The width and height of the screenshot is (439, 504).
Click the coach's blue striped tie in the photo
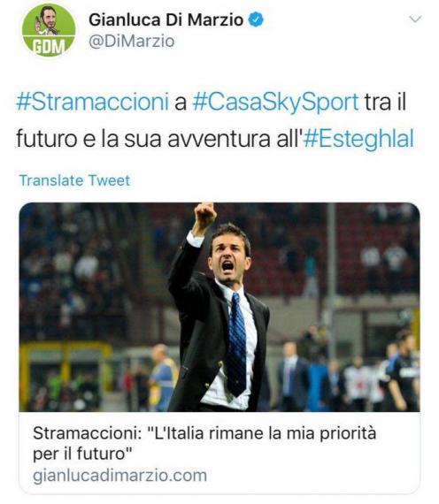click(236, 344)
